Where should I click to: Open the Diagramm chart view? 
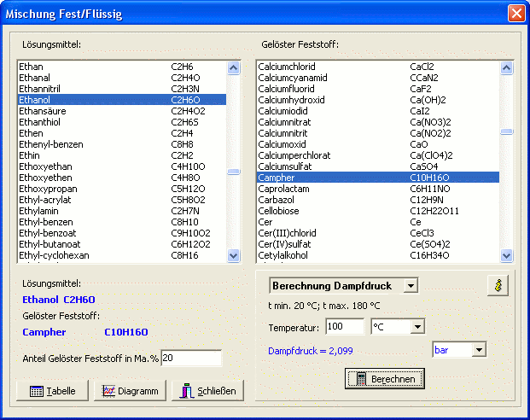tap(131, 391)
